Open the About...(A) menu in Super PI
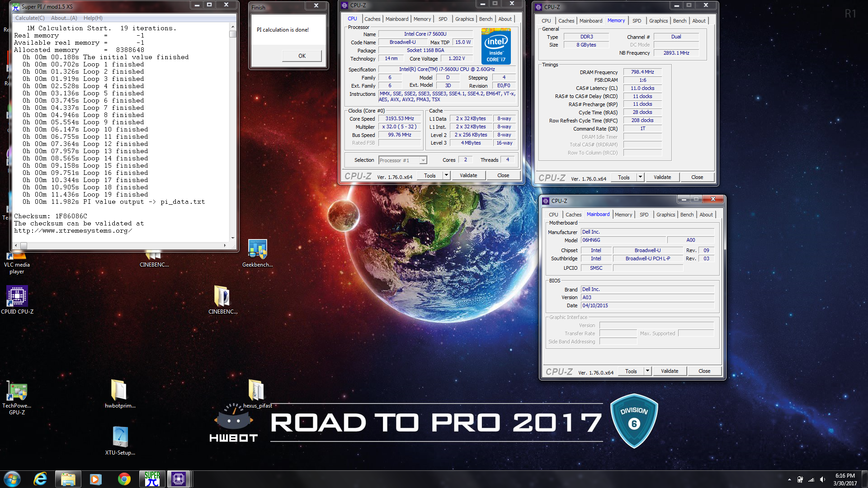This screenshot has height=488, width=868. click(64, 18)
